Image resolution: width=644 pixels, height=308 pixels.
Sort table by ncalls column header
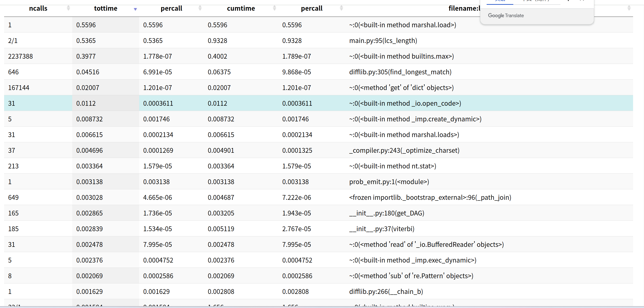(38, 8)
